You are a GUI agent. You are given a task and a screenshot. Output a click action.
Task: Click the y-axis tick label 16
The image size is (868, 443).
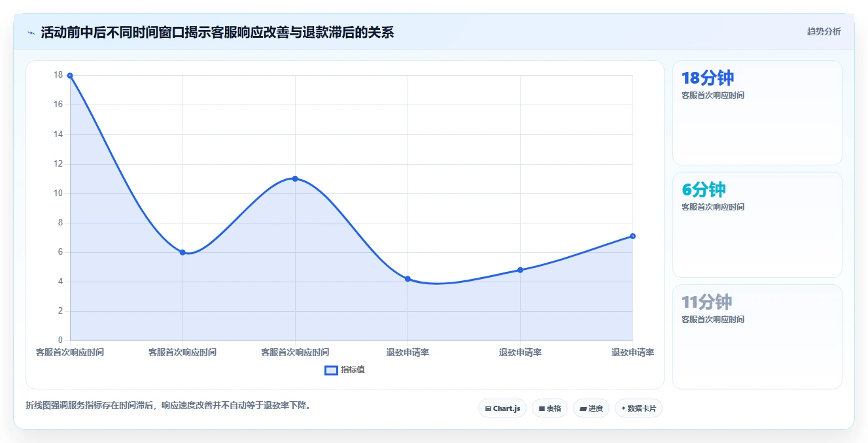tap(58, 105)
